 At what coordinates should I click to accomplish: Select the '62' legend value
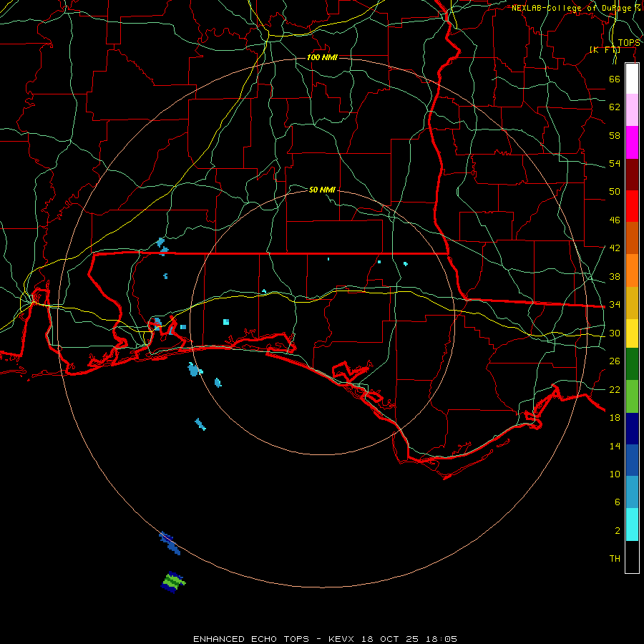pos(615,107)
